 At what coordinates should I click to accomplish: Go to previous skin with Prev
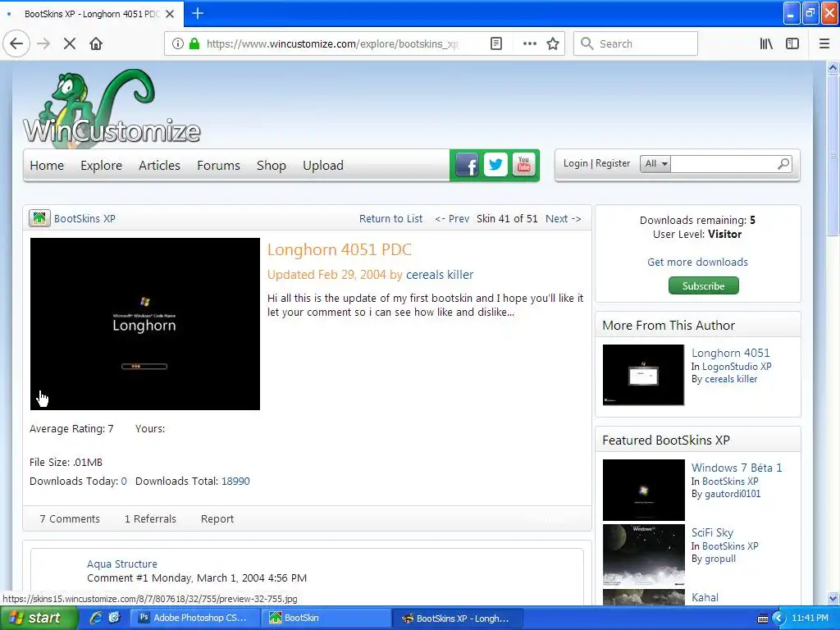click(452, 218)
